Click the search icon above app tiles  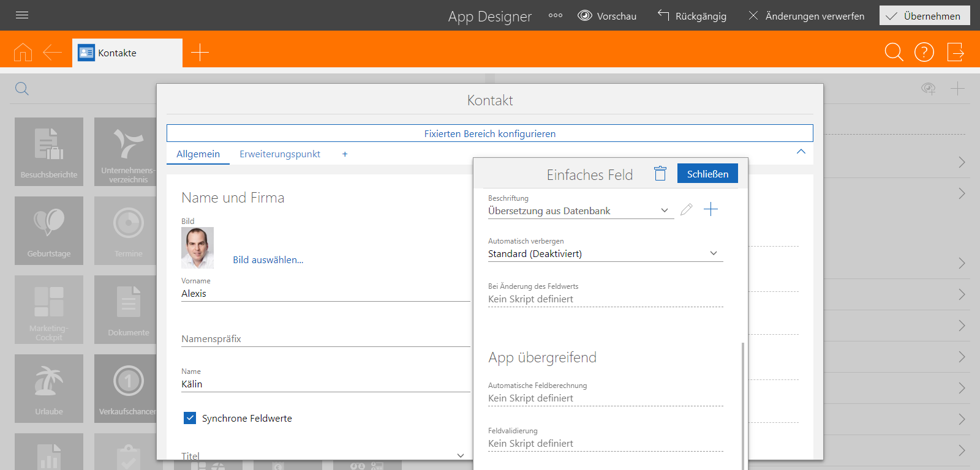[22, 89]
